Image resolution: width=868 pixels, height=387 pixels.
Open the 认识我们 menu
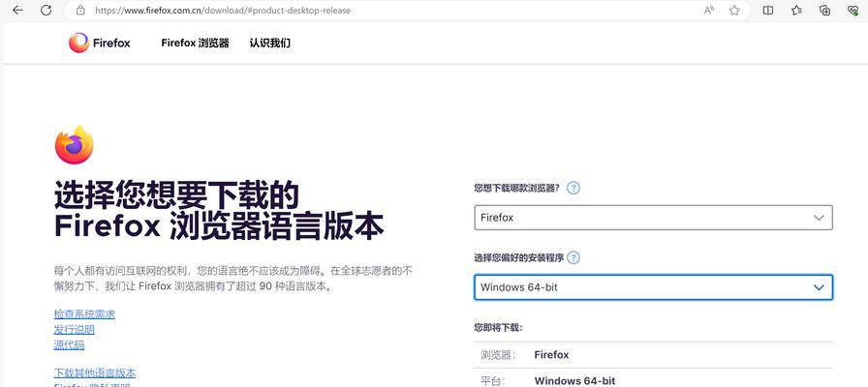269,44
